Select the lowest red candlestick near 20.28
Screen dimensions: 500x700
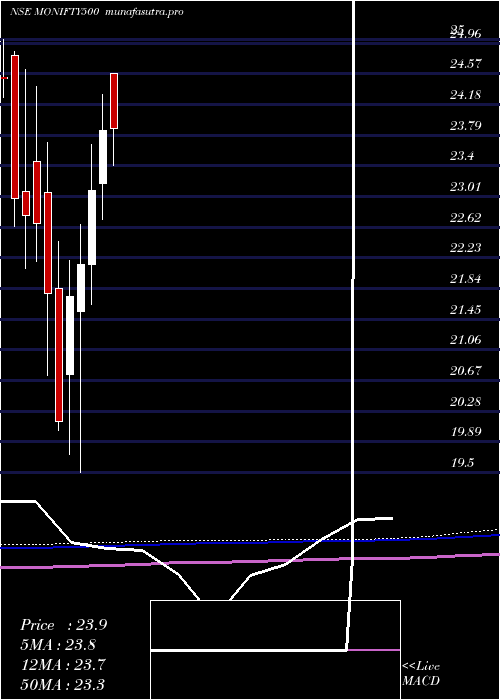click(x=59, y=355)
